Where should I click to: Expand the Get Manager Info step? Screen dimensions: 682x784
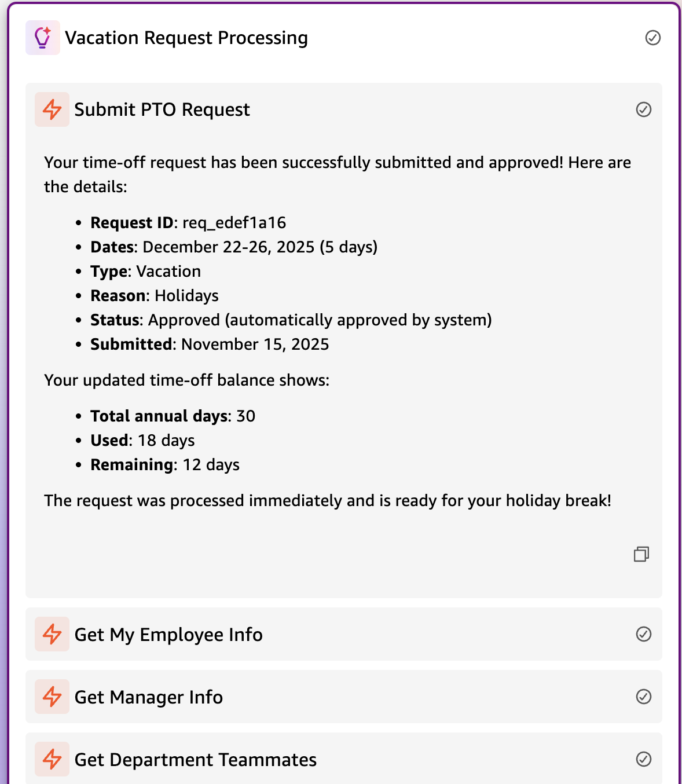coord(149,697)
